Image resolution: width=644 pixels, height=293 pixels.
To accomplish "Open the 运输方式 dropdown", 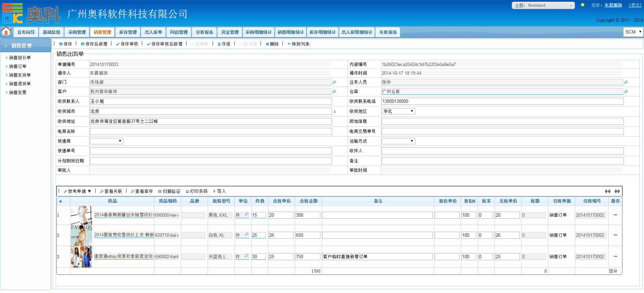I will 398,141.
